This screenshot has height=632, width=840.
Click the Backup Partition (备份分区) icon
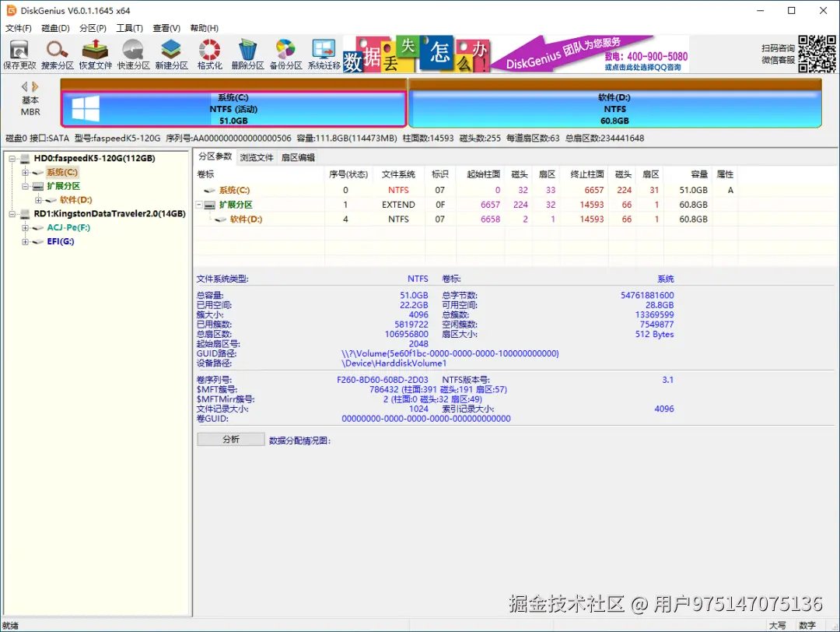pyautogui.click(x=285, y=54)
